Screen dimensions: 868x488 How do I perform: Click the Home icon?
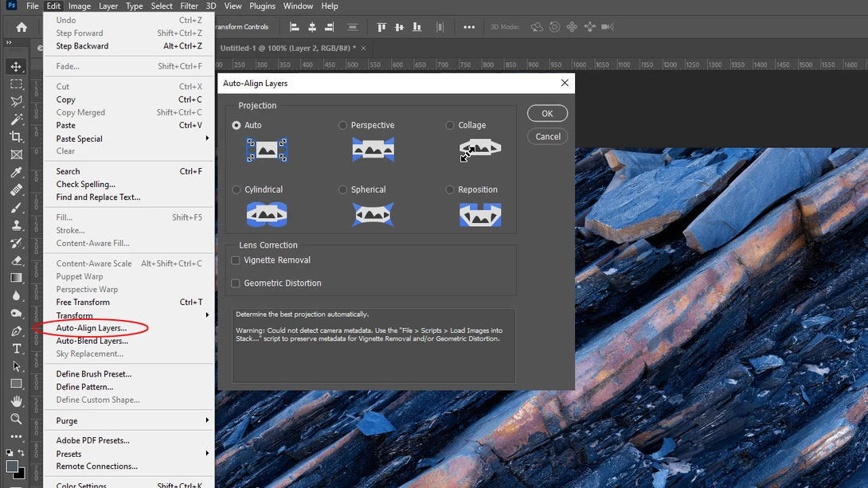click(22, 27)
